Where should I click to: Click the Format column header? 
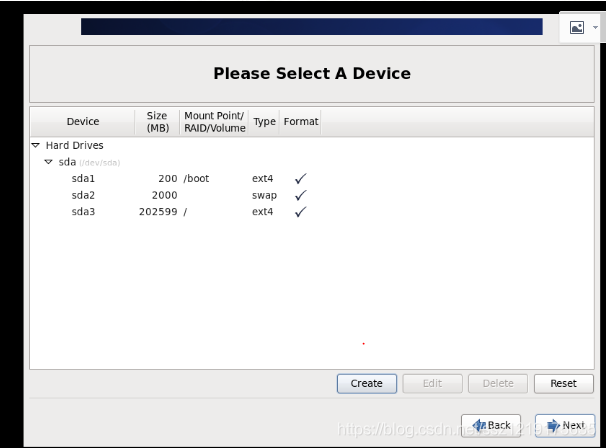pos(301,121)
